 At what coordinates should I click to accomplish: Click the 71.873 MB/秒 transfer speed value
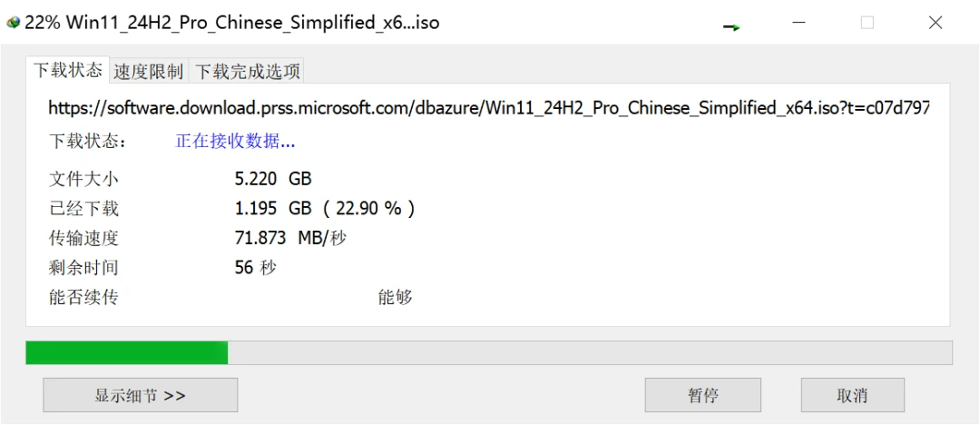(290, 239)
